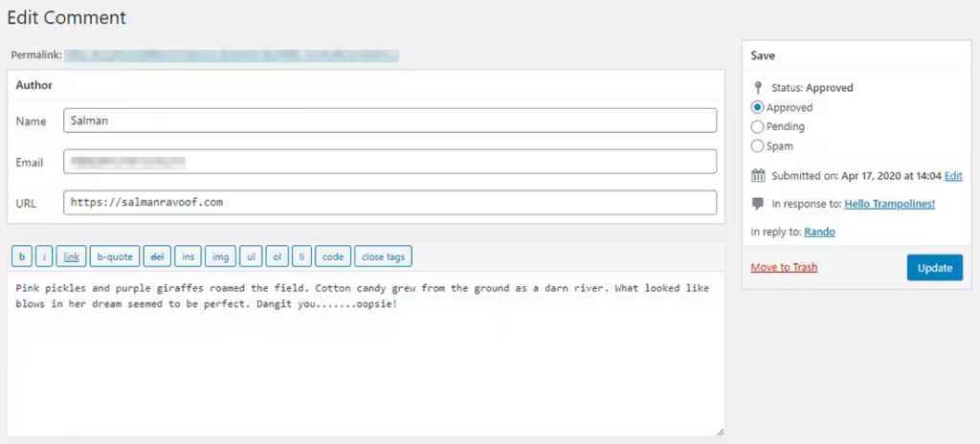Screen dimensions: 980x444
Task: Click the status pin icon
Action: coord(758,87)
